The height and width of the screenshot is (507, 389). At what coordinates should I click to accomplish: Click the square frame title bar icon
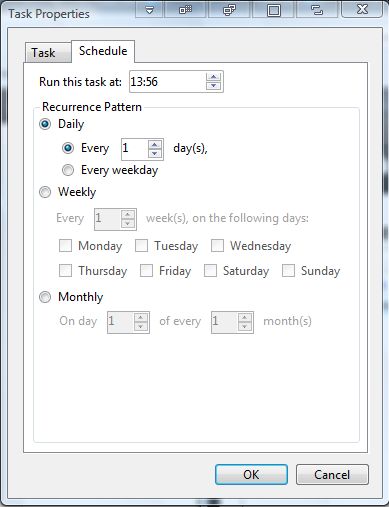pyautogui.click(x=274, y=10)
